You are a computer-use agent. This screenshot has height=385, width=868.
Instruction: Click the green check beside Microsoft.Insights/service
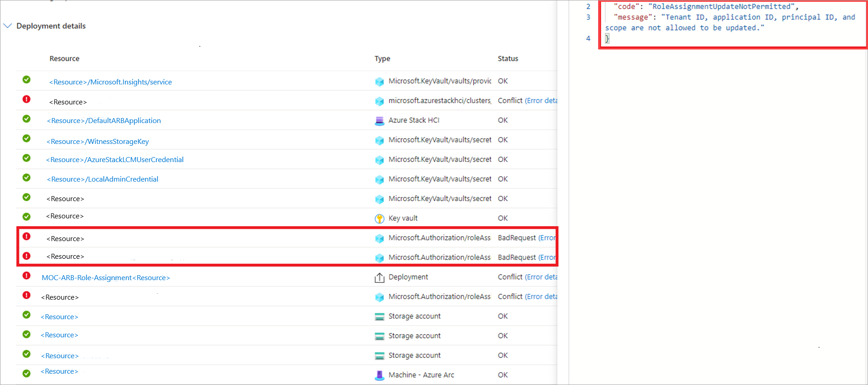[27, 79]
